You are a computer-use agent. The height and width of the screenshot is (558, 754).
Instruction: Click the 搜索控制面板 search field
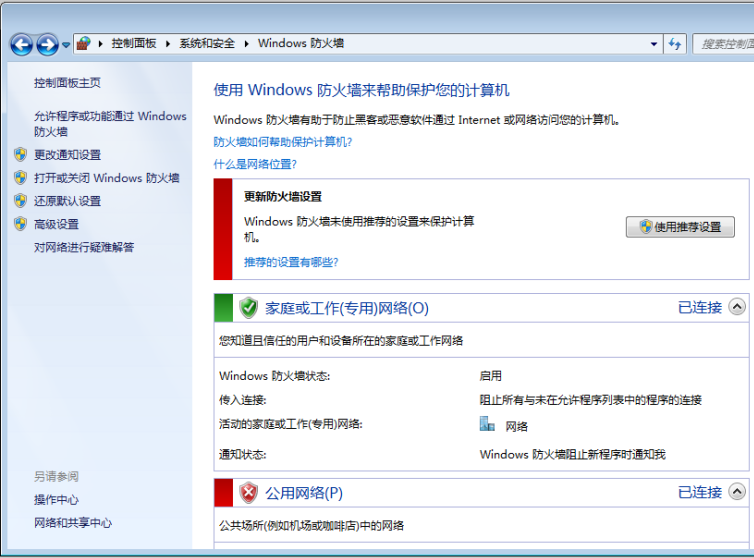(x=724, y=44)
